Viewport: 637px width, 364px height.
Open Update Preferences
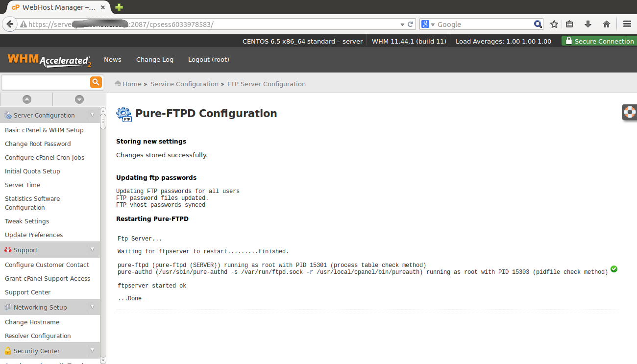click(34, 235)
